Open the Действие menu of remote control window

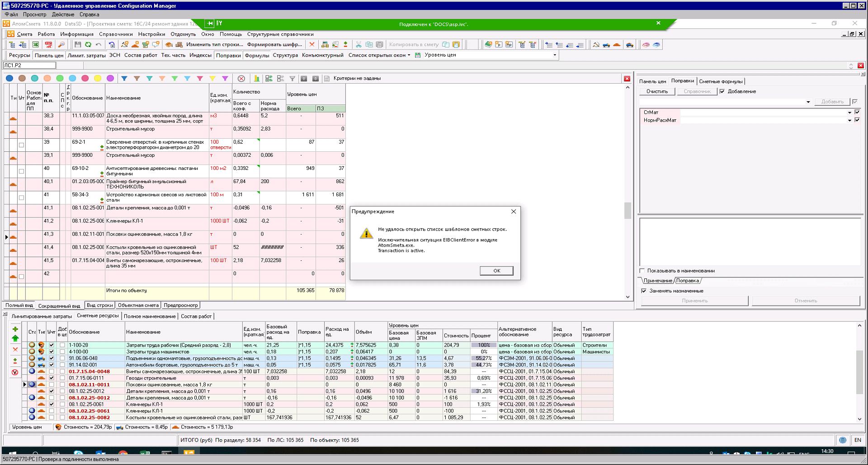[63, 14]
